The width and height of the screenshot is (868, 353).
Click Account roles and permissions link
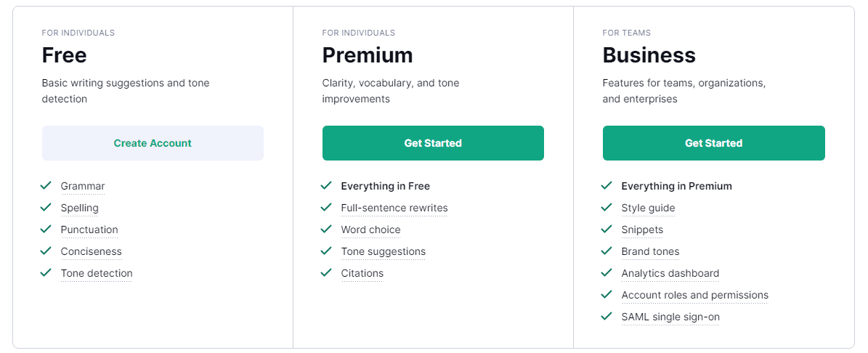pyautogui.click(x=694, y=295)
